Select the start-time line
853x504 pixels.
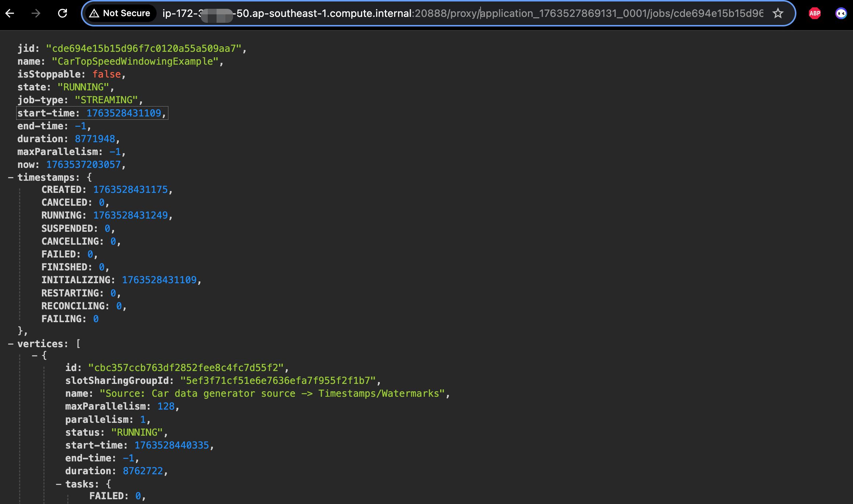(x=92, y=113)
